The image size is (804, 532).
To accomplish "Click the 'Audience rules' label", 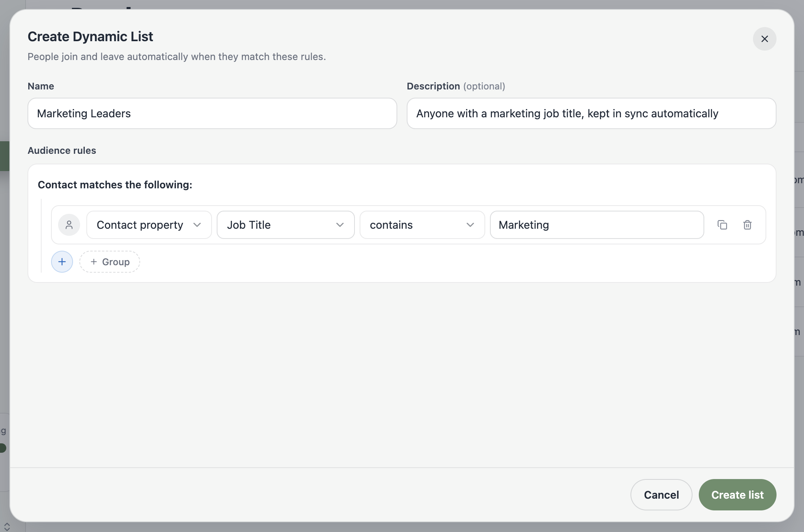I will 62,150.
